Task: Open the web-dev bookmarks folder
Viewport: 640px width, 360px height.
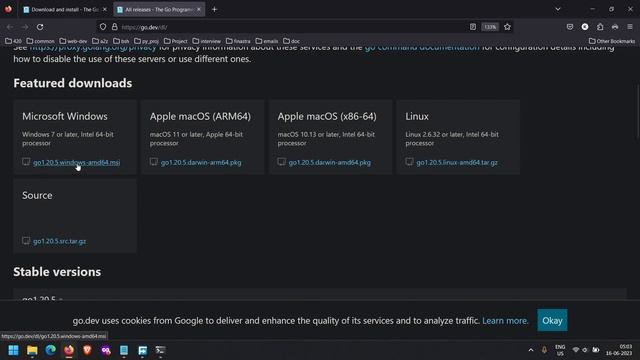Action: coord(73,41)
